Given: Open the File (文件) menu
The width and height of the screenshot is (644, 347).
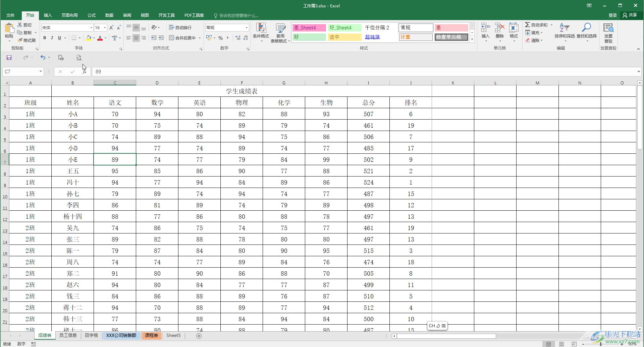Looking at the screenshot, I should [x=10, y=15].
